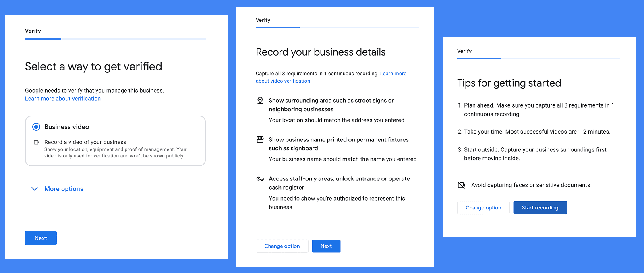
Task: Click 'Select a way to get verified' heading
Action: [93, 66]
